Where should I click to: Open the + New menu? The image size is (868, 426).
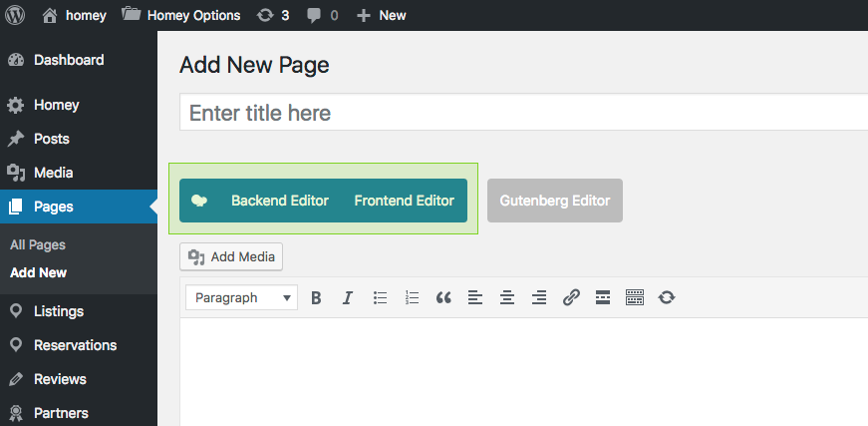click(x=381, y=16)
